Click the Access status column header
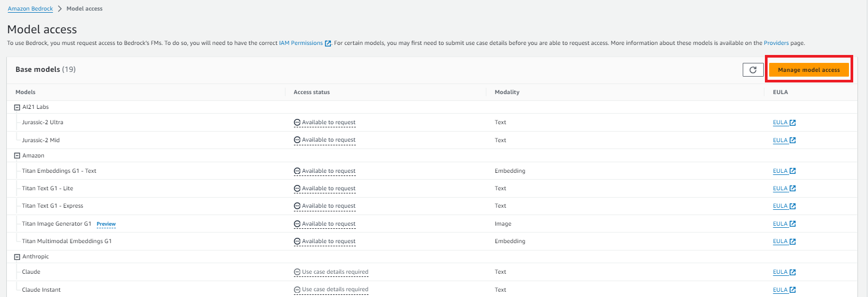868x297 pixels. [x=311, y=92]
